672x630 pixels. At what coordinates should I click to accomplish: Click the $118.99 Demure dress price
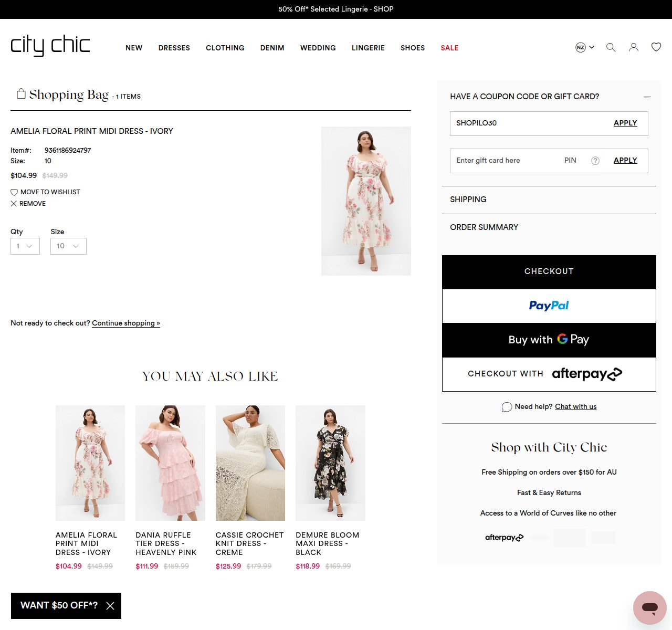pos(308,566)
